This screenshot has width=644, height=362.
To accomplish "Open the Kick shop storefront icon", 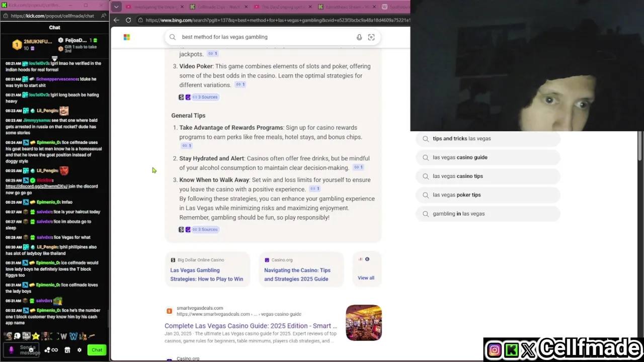I will point(67,350).
